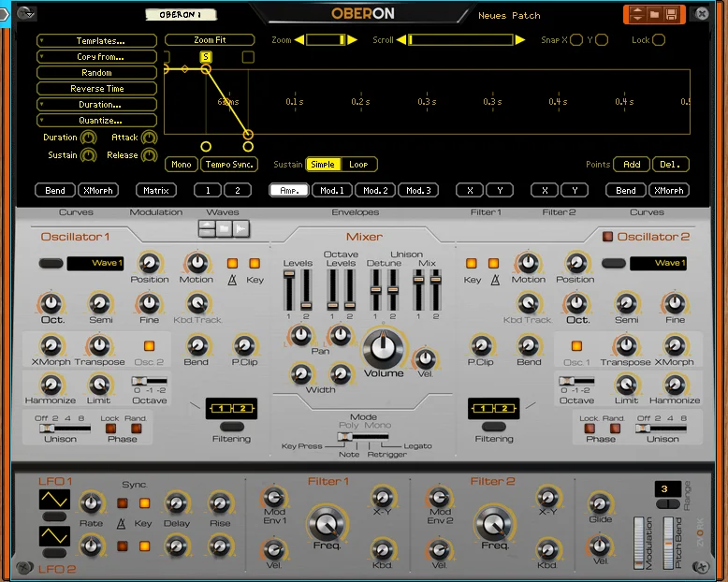Click the Oscillator 1 Unison slider
The height and width of the screenshot is (582, 728).
[x=64, y=429]
